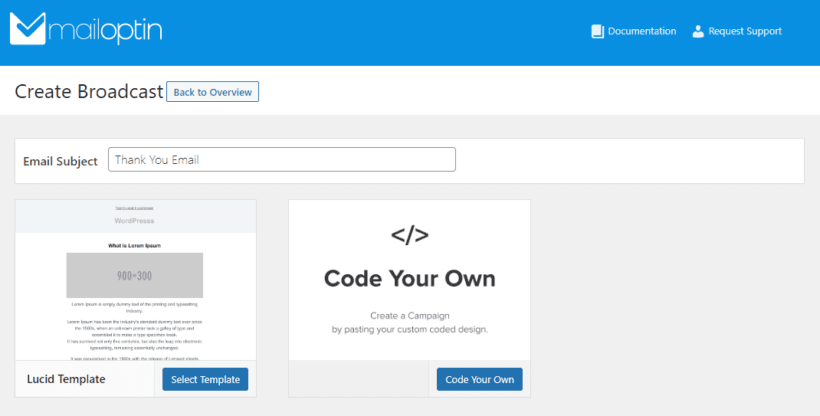This screenshot has height=416, width=820.
Task: Go back via Back to Overview button
Action: 212,92
